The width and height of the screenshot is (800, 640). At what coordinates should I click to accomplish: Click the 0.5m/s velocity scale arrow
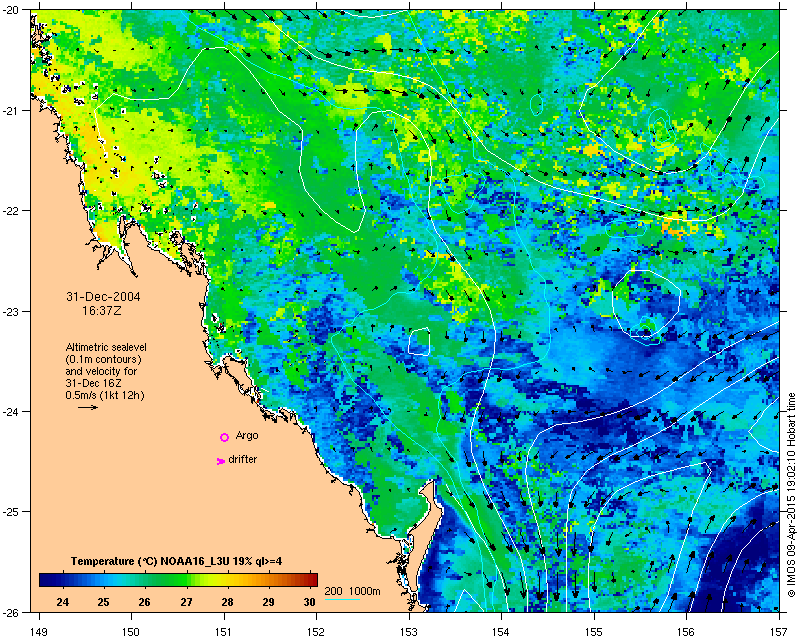(x=88, y=407)
